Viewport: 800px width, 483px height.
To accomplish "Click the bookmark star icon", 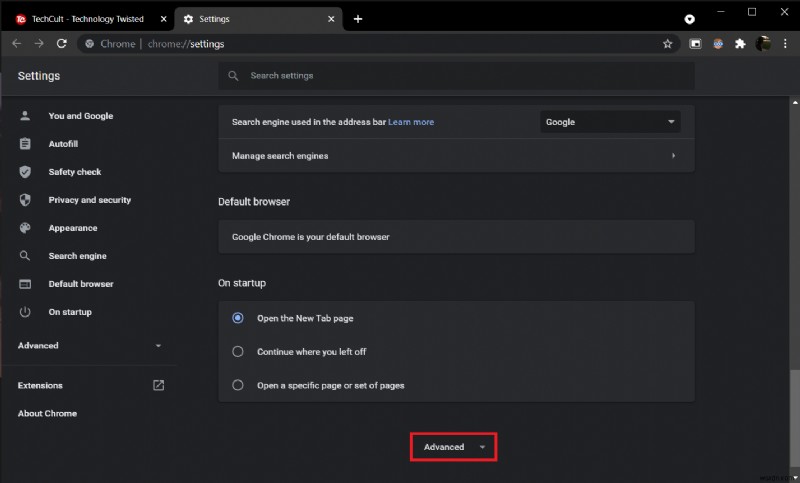I will [x=667, y=44].
